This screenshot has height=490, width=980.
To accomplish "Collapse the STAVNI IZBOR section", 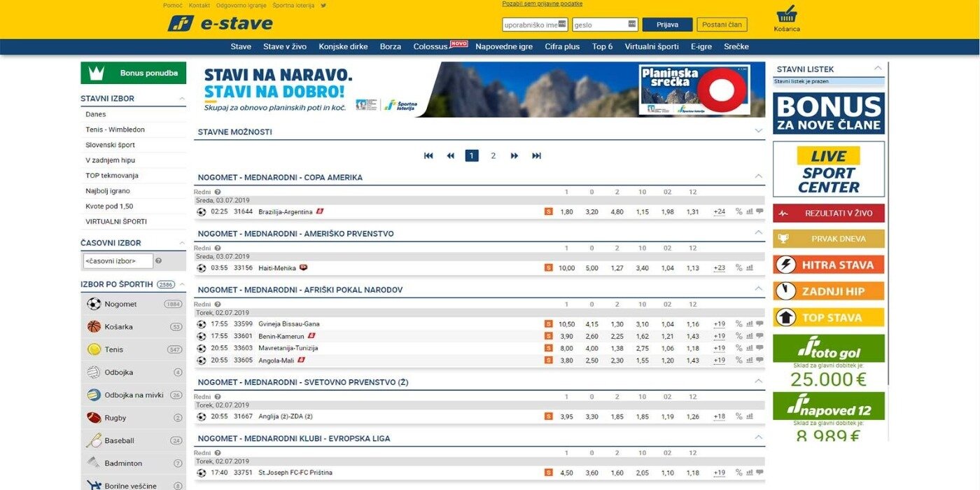I will pos(182,99).
